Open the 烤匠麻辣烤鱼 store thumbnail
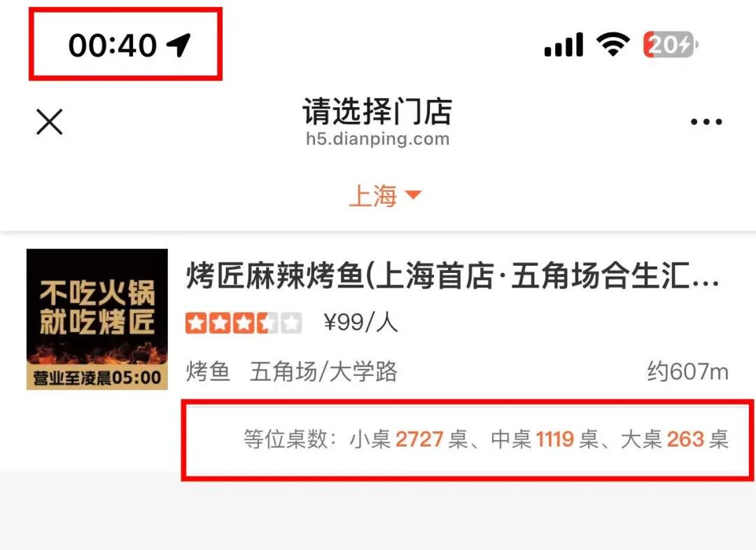Screen dimensions: 756x550 point(97,319)
